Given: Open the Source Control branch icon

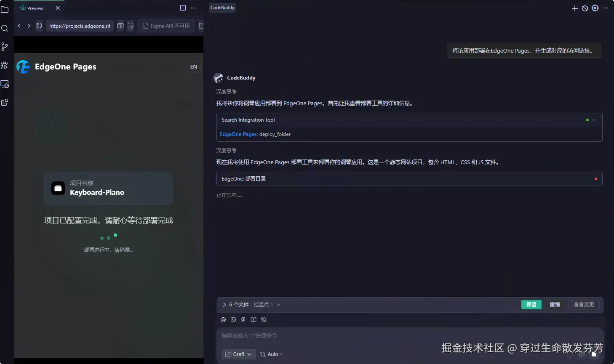Looking at the screenshot, I should pos(5,47).
